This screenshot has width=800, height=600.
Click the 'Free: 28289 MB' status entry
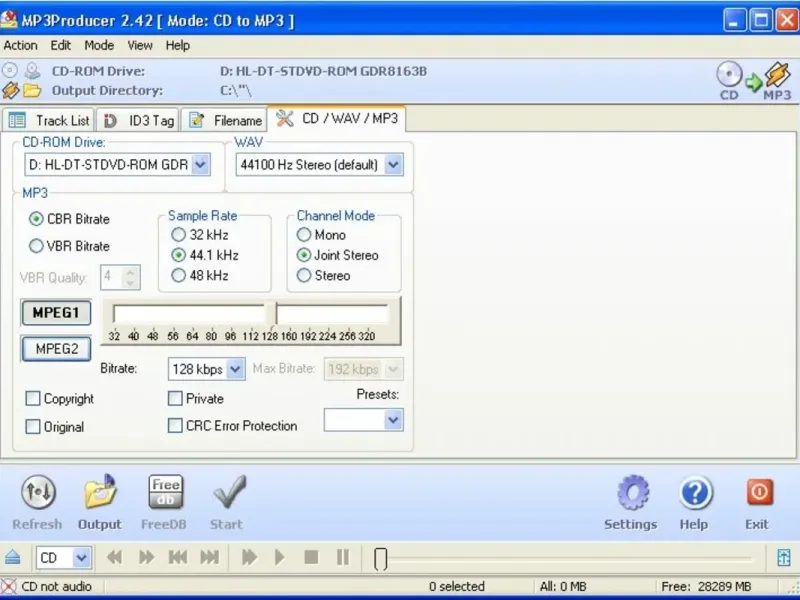point(706,586)
